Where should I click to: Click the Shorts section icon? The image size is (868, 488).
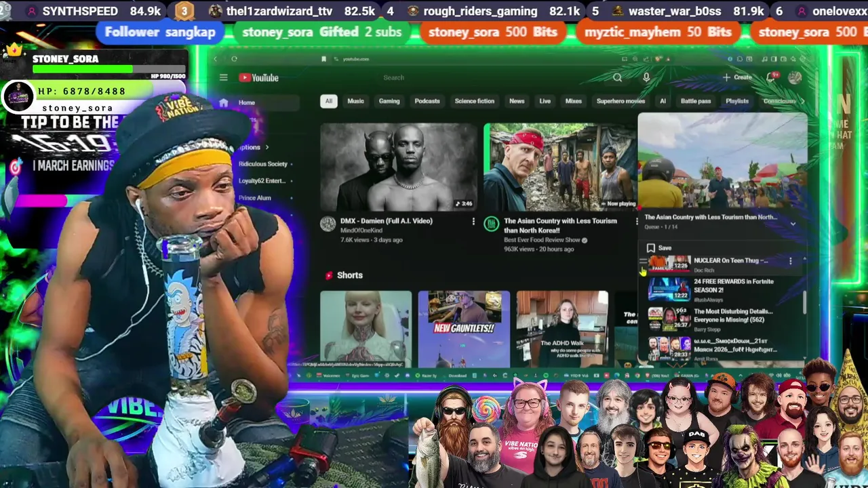(x=329, y=275)
